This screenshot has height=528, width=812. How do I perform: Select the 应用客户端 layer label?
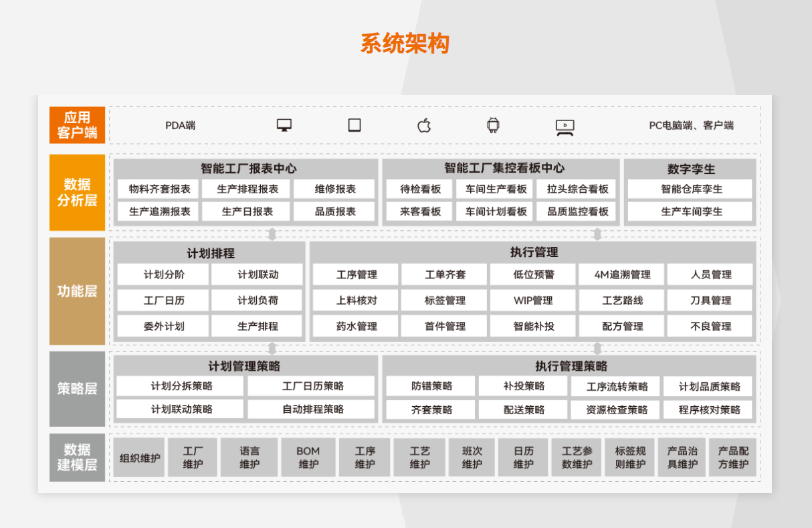coord(77,125)
